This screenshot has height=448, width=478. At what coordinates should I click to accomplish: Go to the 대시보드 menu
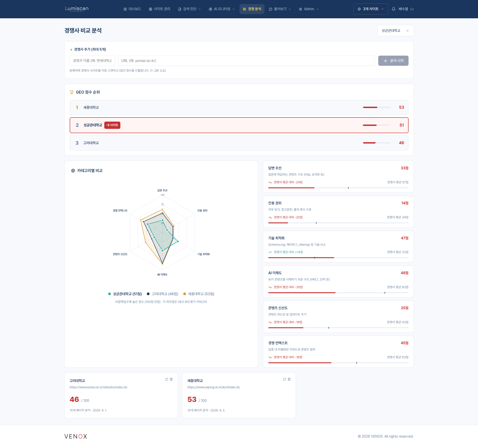(x=132, y=9)
